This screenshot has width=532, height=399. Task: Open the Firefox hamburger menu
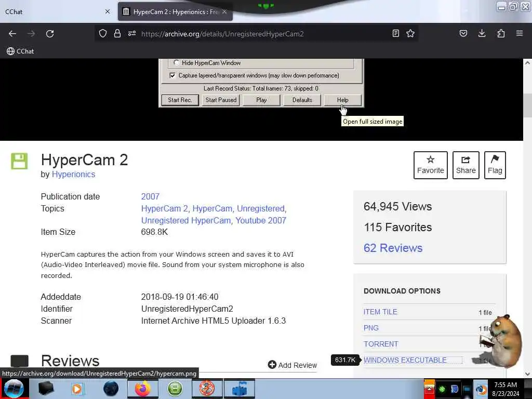(520, 33)
